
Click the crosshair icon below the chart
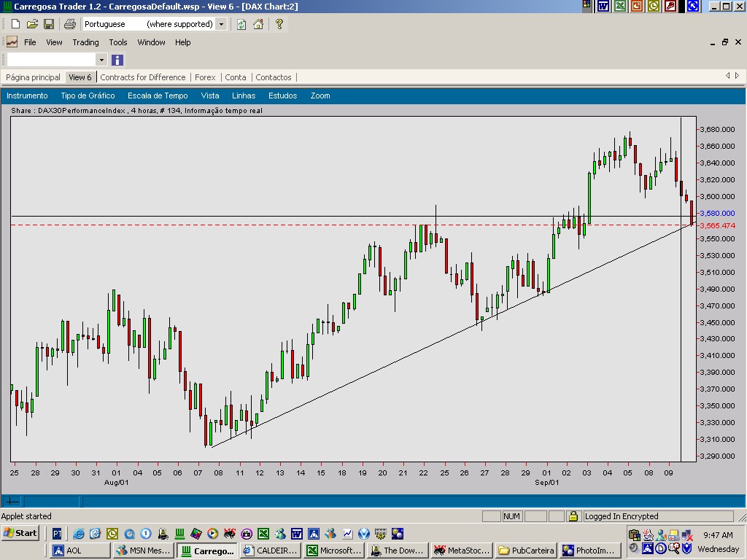[x=12, y=501]
